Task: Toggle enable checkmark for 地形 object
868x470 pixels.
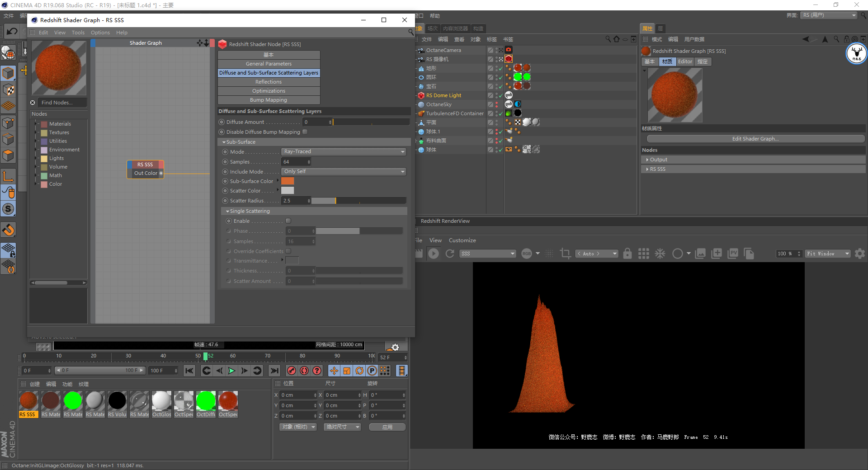Action: click(x=500, y=69)
